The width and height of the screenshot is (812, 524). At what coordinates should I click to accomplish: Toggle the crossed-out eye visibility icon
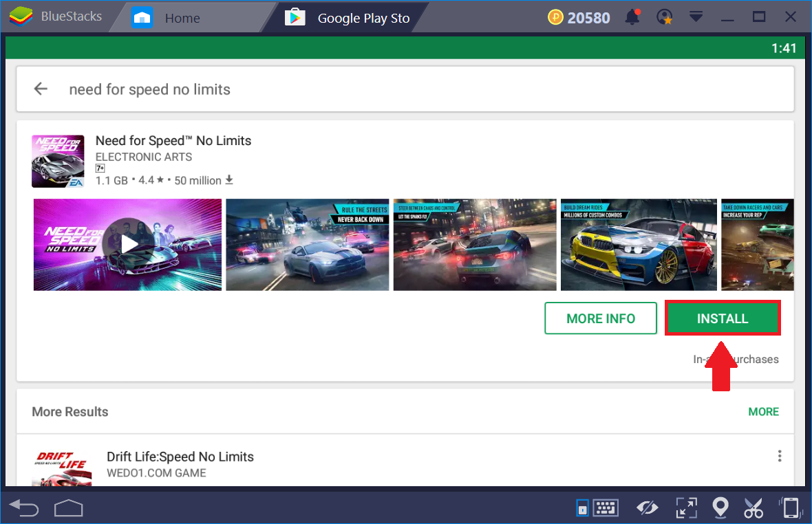[647, 508]
